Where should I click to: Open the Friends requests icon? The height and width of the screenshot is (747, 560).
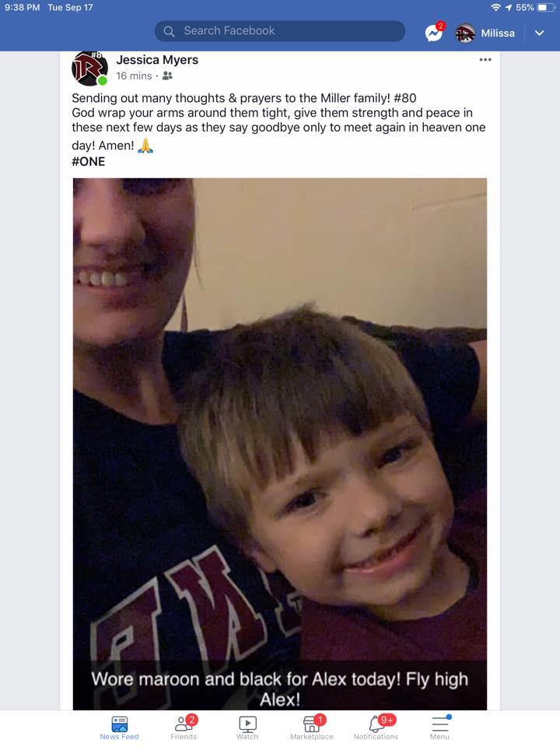click(x=184, y=727)
